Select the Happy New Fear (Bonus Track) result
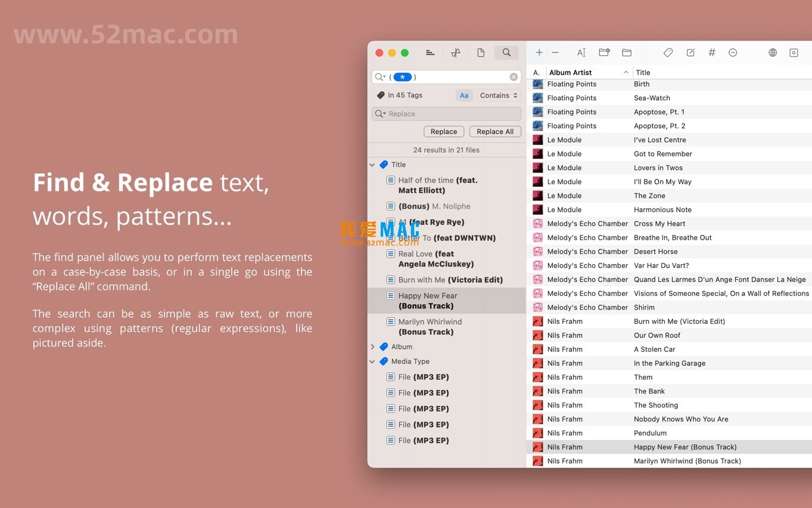812x508 pixels. point(441,301)
